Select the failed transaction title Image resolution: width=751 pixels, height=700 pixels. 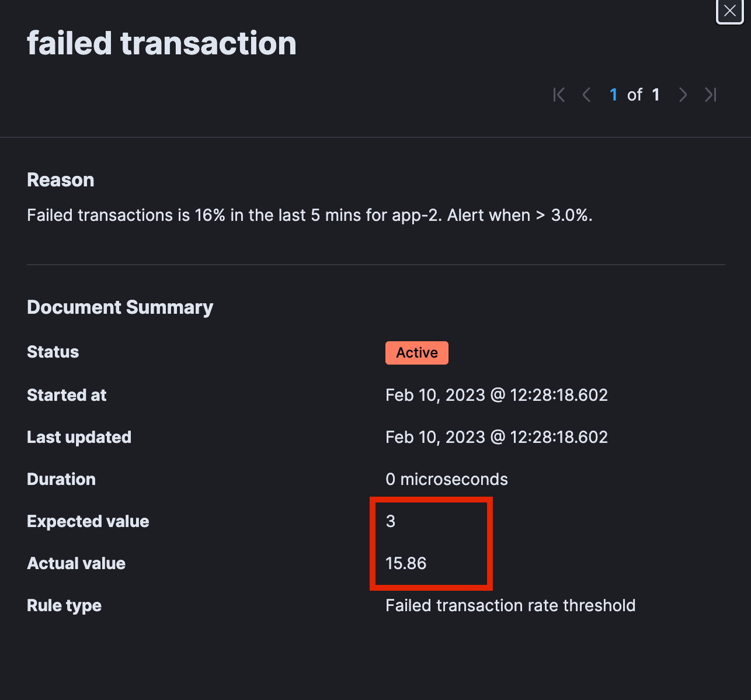(161, 42)
